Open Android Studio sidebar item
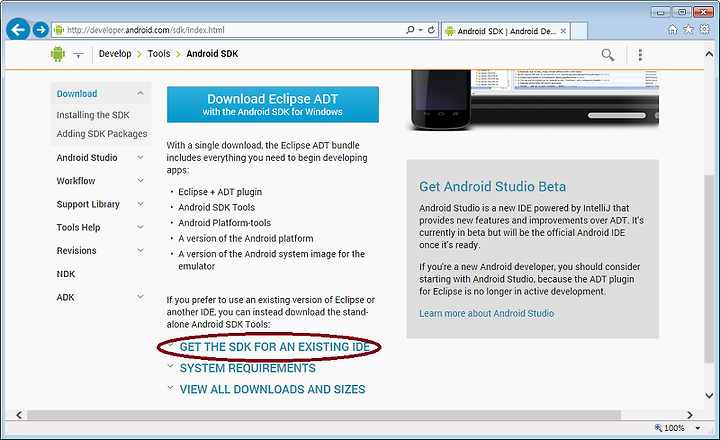The height and width of the screenshot is (440, 720). (87, 158)
